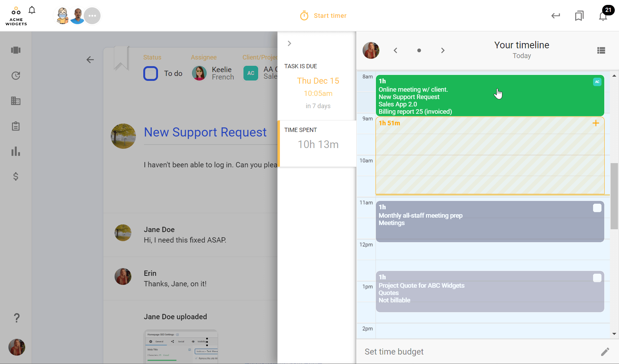Click Erin comment author name

[150, 273]
